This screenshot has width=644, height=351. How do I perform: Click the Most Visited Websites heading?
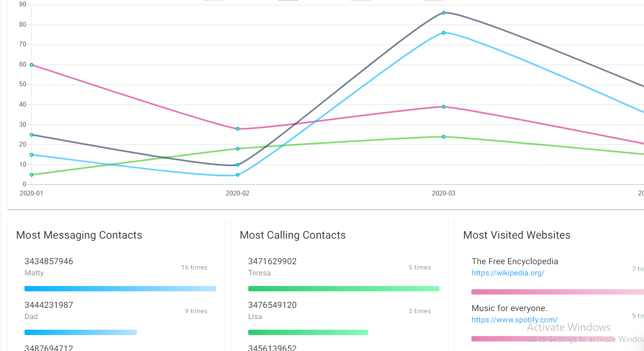[517, 235]
